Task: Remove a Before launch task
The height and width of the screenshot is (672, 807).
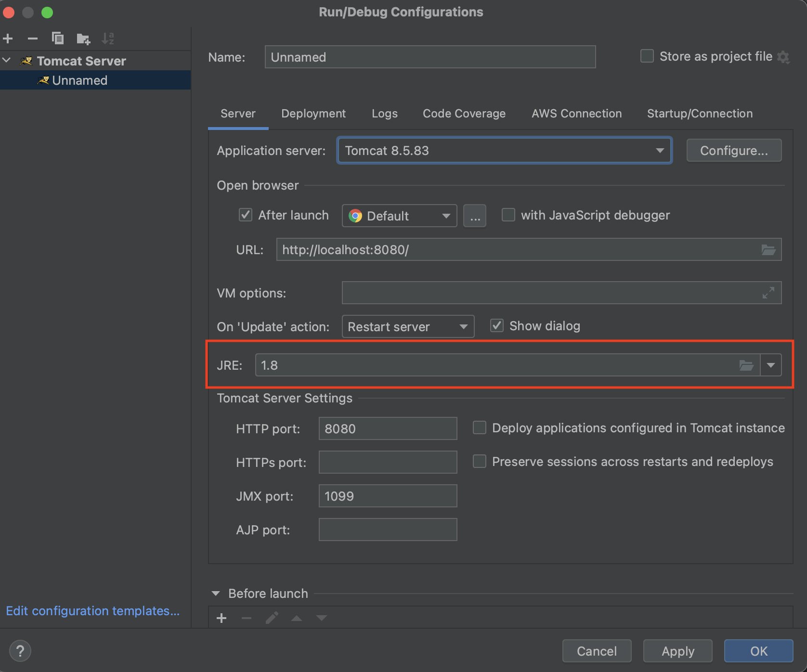Action: coord(247,618)
